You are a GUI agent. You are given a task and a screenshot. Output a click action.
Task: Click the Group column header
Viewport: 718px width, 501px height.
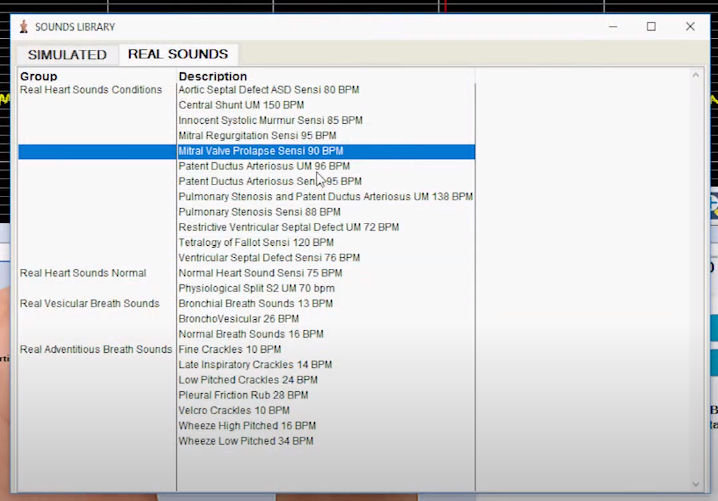click(38, 76)
